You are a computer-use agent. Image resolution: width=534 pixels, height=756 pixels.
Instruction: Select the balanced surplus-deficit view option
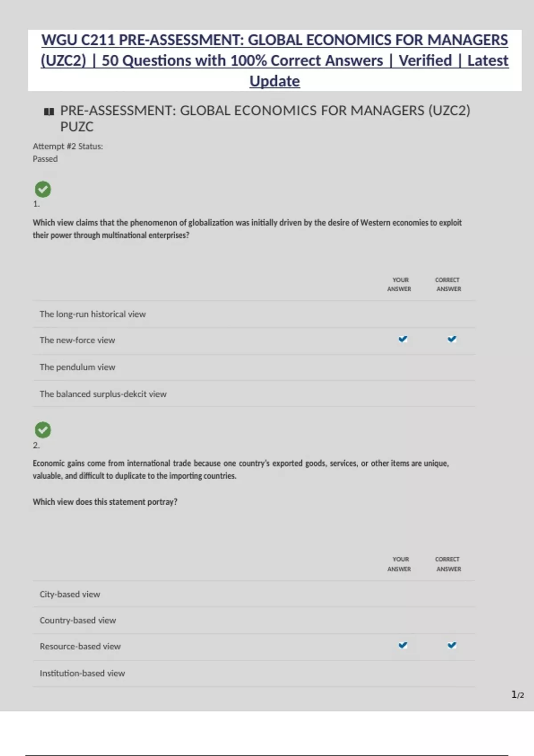click(103, 394)
